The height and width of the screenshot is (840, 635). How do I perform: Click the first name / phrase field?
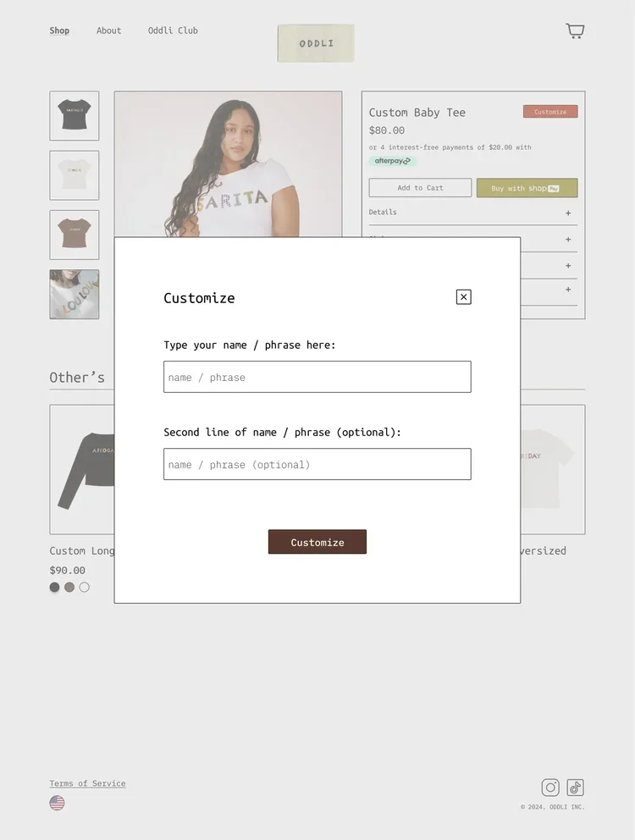[317, 377]
